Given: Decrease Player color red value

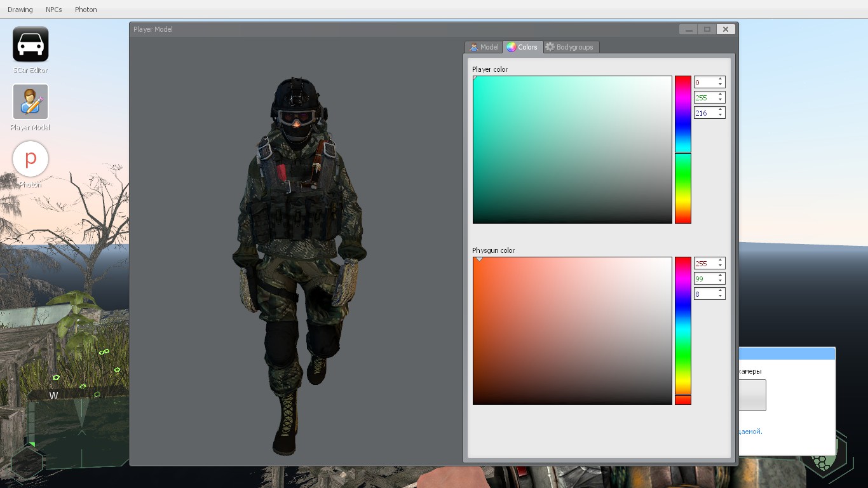Looking at the screenshot, I should coord(721,85).
